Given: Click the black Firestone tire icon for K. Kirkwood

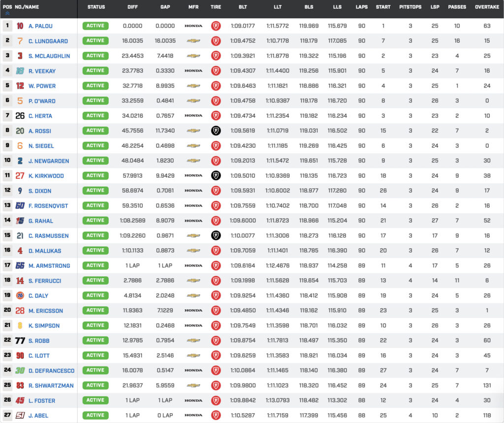Looking at the screenshot, I should point(216,176).
